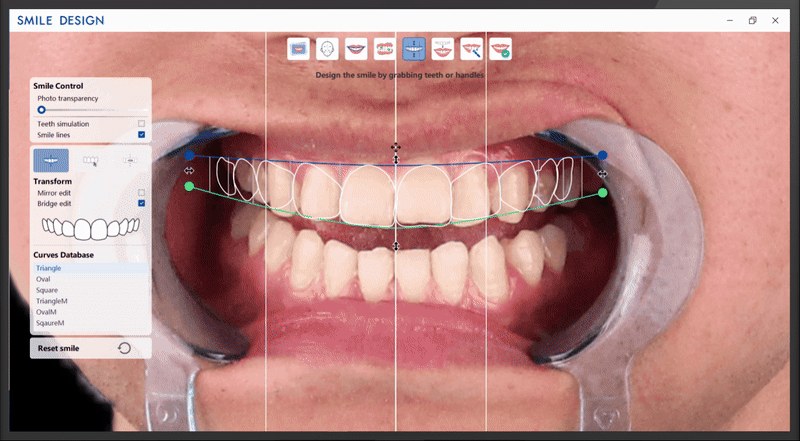The image size is (800, 441).
Task: Enable the Teeth simulation checkbox
Action: coord(141,124)
